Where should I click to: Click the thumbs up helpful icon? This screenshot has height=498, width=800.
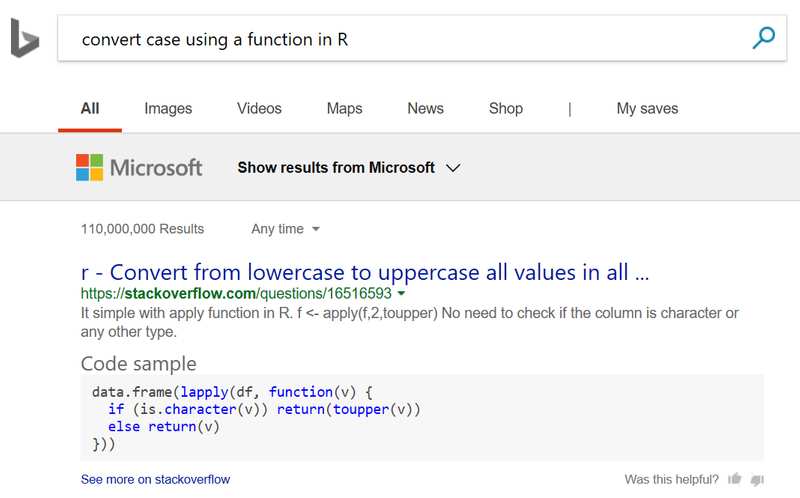pos(735,479)
